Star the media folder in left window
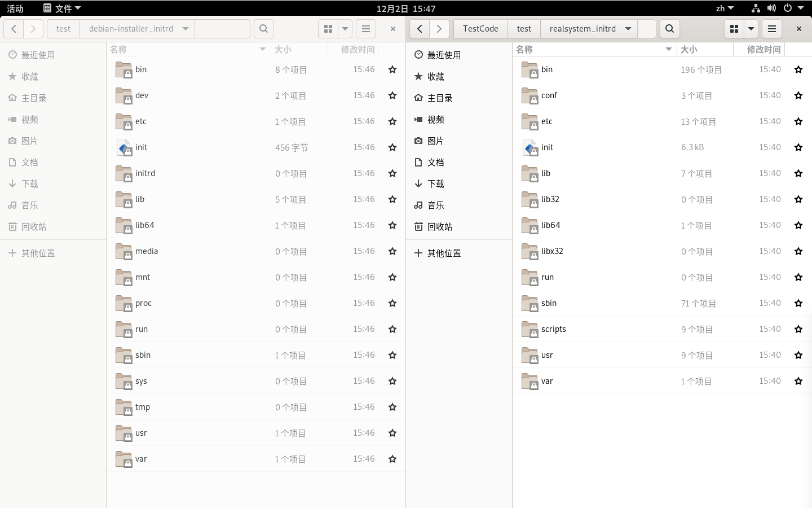 392,251
